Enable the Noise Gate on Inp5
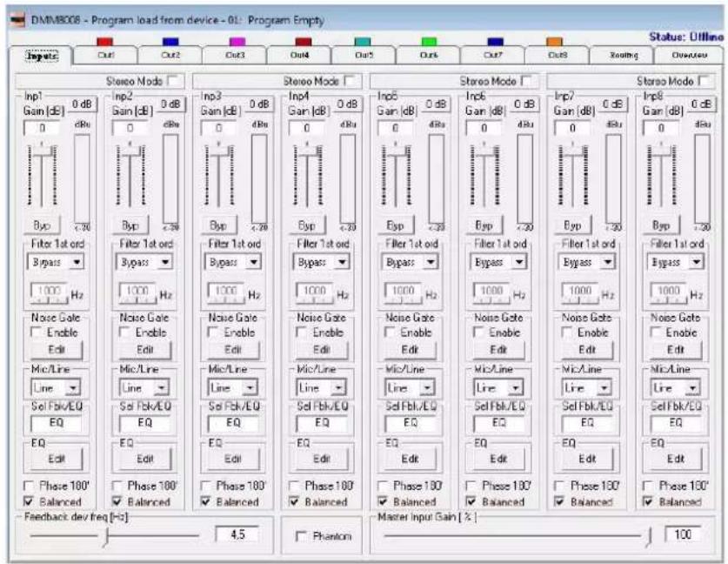The width and height of the screenshot is (728, 564). (390, 332)
